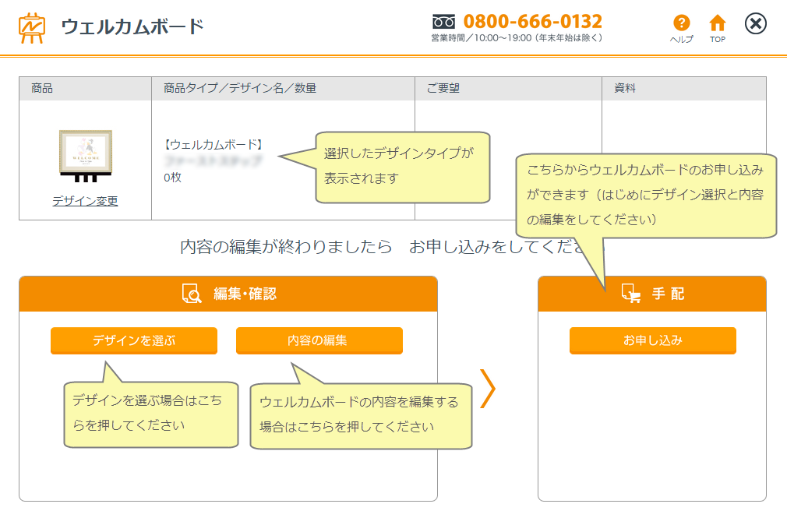This screenshot has width=787, height=532.
Task: Click the magnifier icon in 編集・確認 header
Action: pos(191,294)
